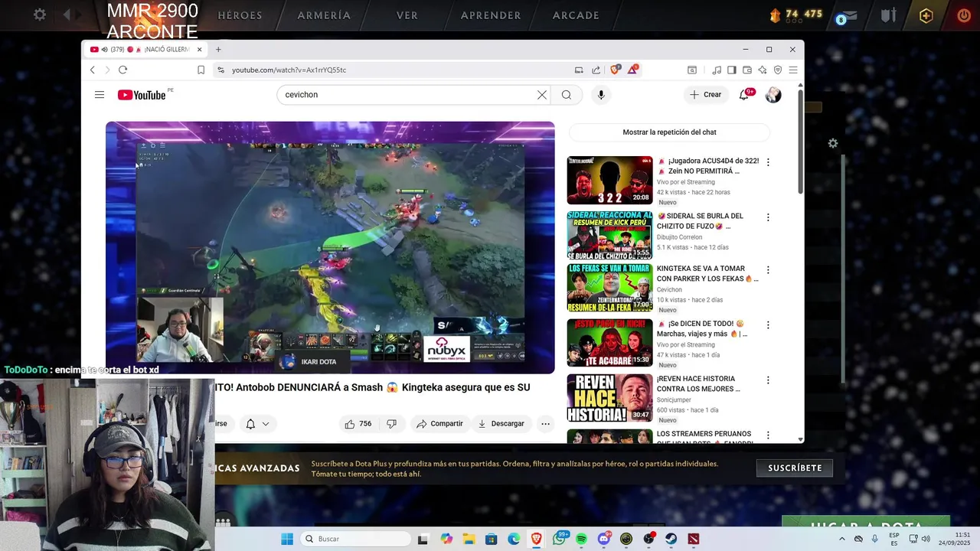Open the ARCADE tab in Dota

tap(576, 15)
